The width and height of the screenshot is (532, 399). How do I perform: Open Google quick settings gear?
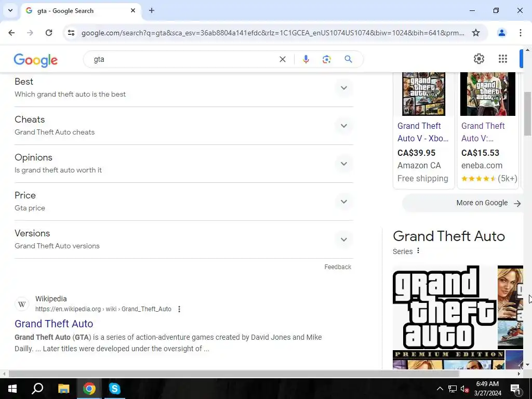tap(478, 59)
